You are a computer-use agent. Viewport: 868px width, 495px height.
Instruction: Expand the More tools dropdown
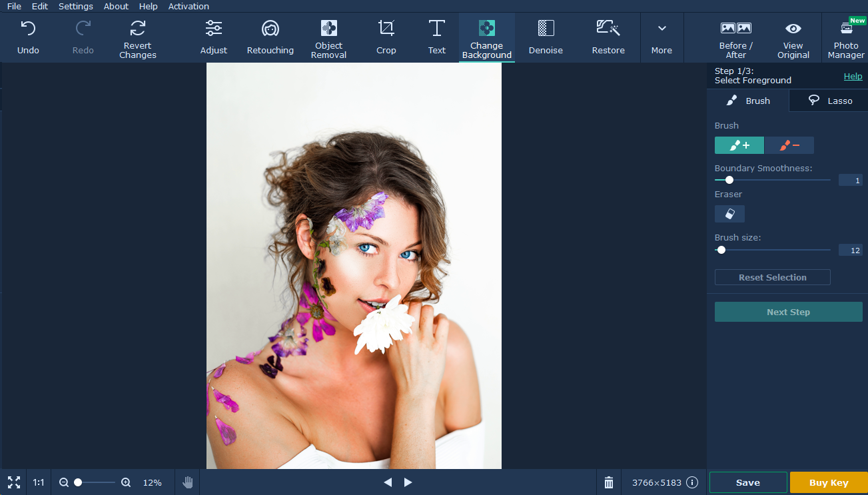[x=661, y=38]
